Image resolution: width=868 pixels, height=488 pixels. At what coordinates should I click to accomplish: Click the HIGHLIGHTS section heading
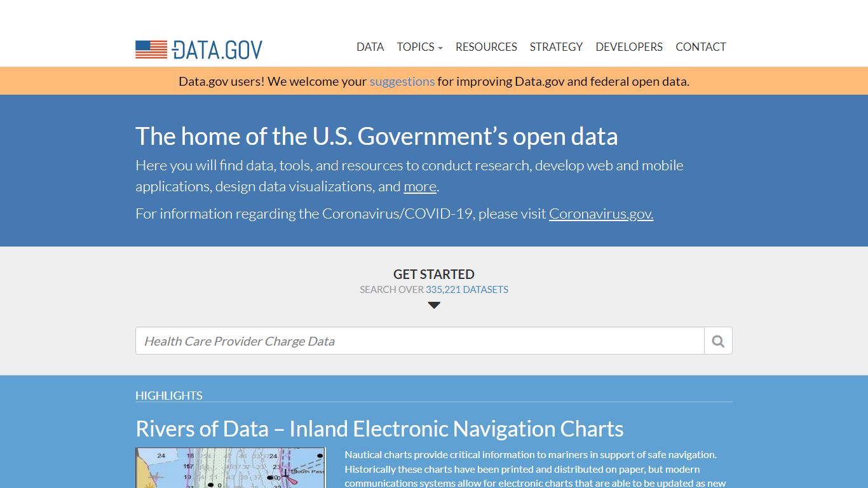169,395
